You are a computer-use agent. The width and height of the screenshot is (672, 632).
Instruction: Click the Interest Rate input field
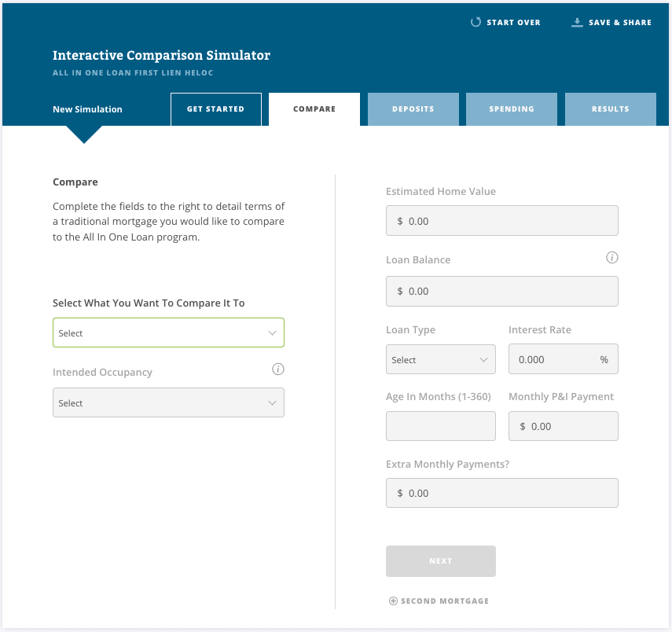tap(563, 359)
